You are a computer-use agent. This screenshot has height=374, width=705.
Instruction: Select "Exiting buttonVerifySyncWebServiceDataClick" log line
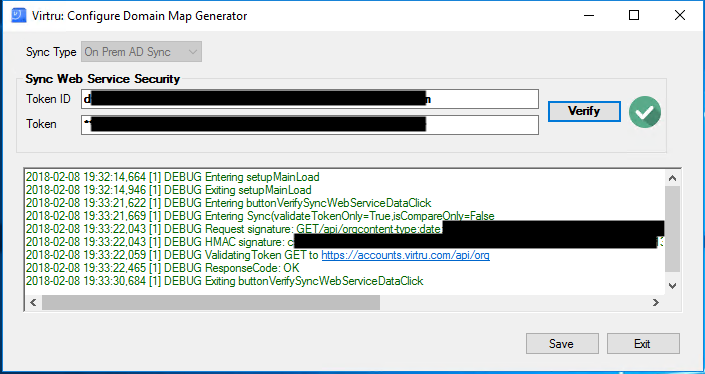225,281
